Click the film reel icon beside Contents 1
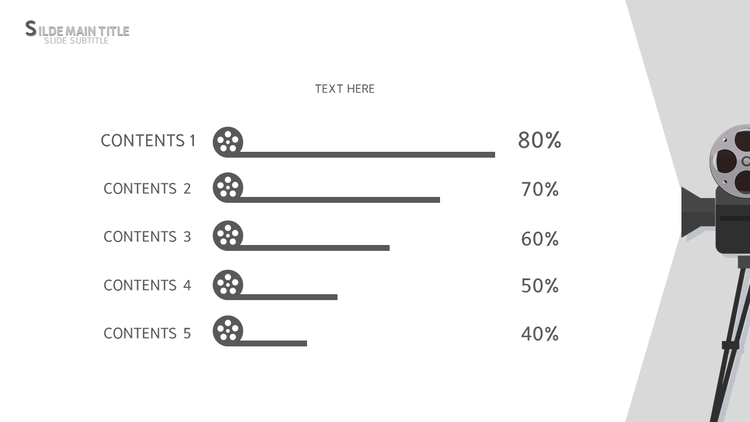750x422 pixels. coord(228,142)
